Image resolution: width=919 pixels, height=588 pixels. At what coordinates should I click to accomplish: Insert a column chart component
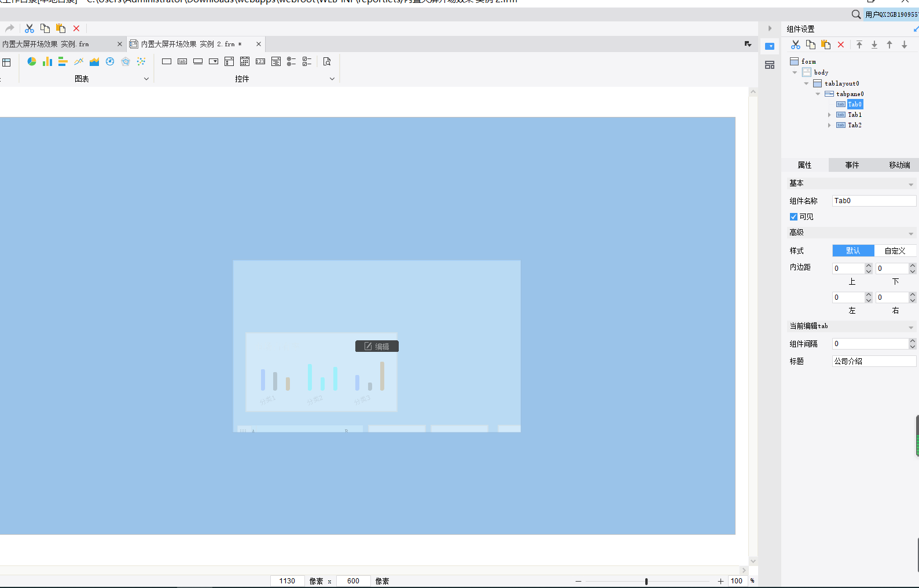pos(47,61)
